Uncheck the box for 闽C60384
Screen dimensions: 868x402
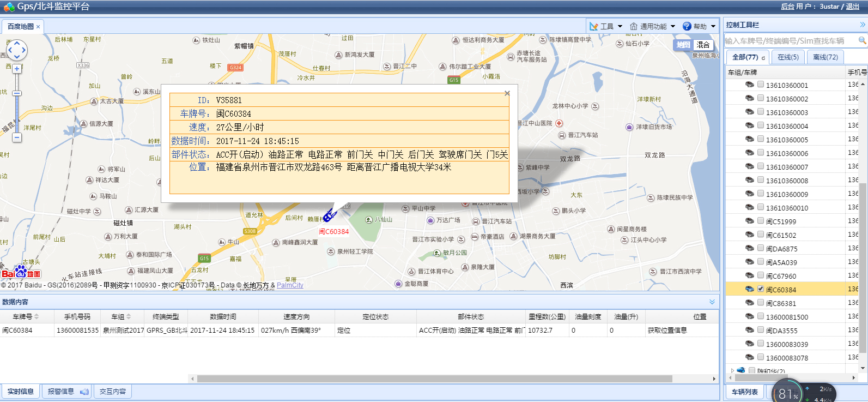[761, 289]
